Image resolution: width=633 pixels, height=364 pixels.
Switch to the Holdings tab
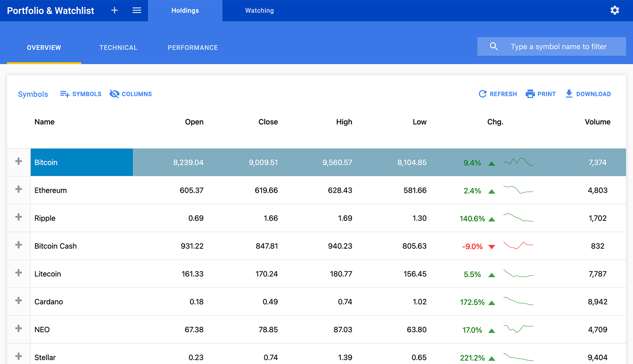[185, 11]
